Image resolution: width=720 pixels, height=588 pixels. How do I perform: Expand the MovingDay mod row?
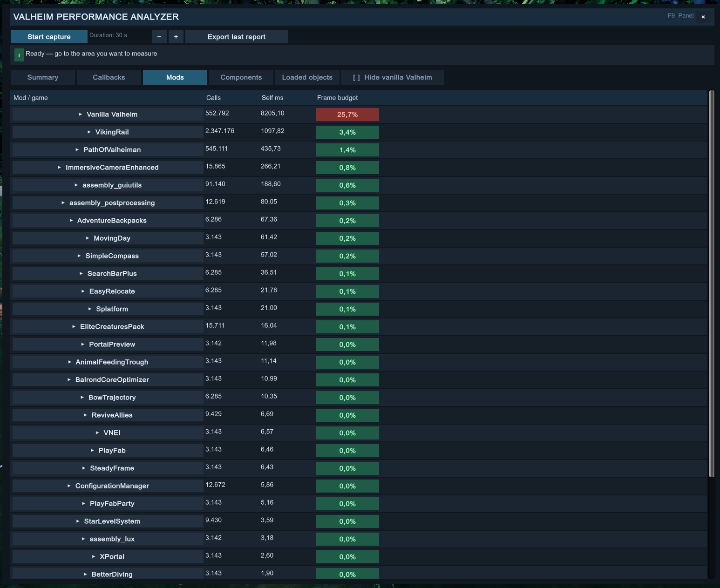pyautogui.click(x=108, y=238)
